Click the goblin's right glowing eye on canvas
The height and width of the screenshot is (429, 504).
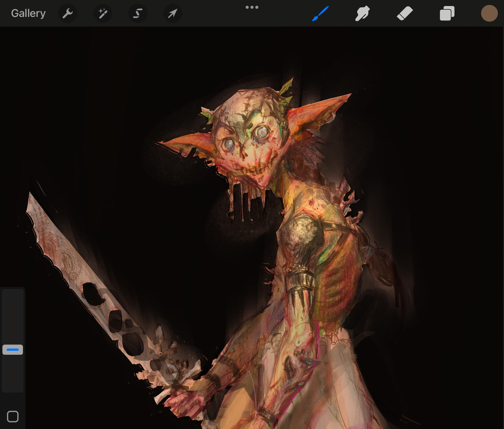pos(262,132)
